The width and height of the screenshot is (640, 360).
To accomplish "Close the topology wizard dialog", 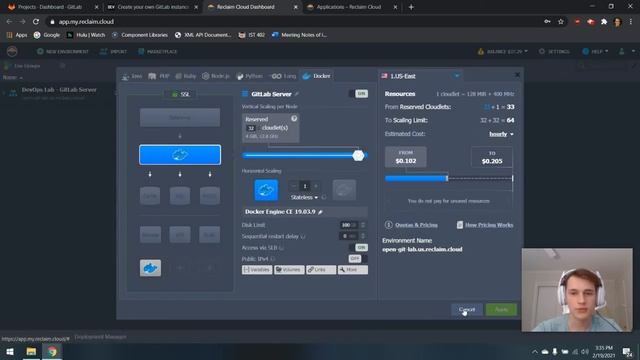I will 517,75.
